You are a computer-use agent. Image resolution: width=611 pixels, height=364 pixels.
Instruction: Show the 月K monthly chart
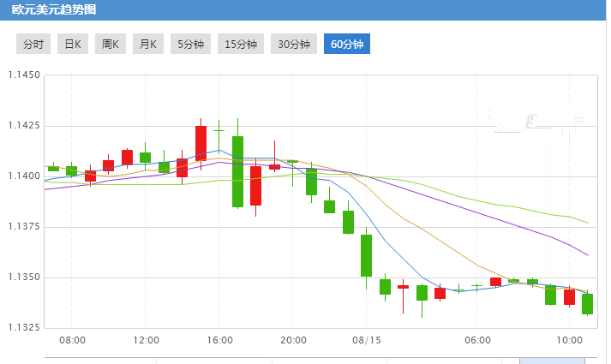(x=147, y=45)
